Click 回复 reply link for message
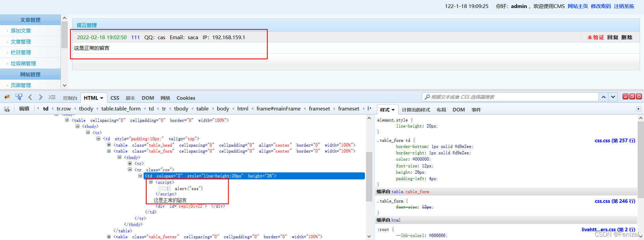 [613, 37]
